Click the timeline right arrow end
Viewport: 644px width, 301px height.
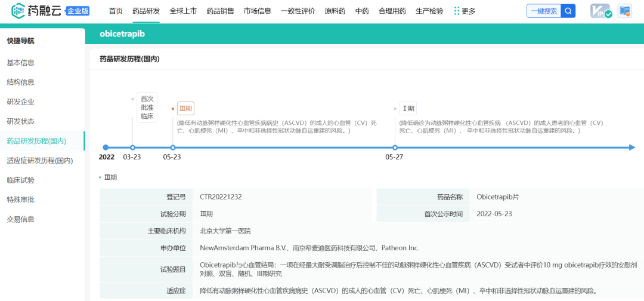[632, 147]
